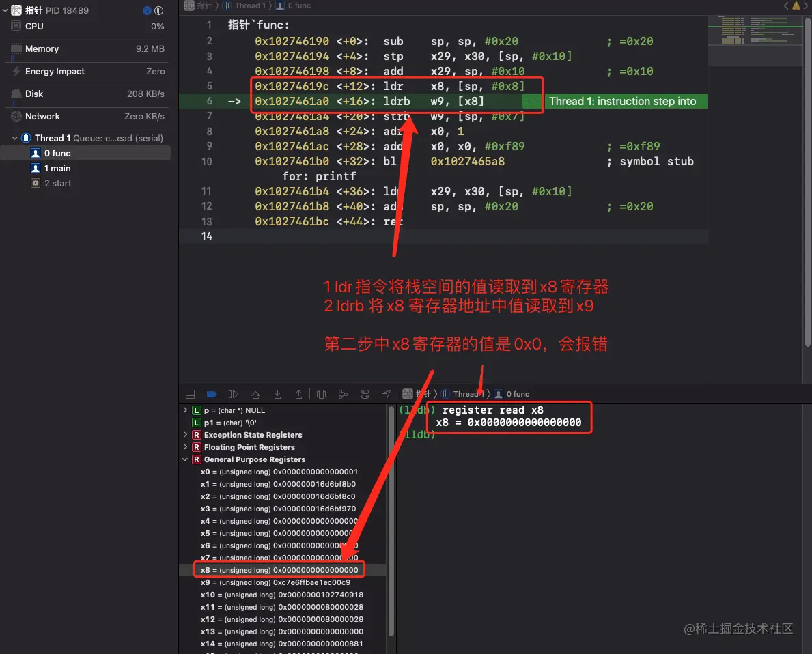Open the Debug View Hierarchy tool
The height and width of the screenshot is (654, 812).
pos(321,394)
